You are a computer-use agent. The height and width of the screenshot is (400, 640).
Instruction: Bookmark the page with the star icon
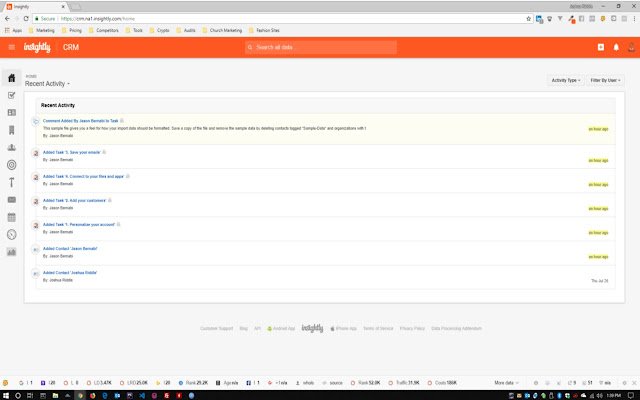529,19
